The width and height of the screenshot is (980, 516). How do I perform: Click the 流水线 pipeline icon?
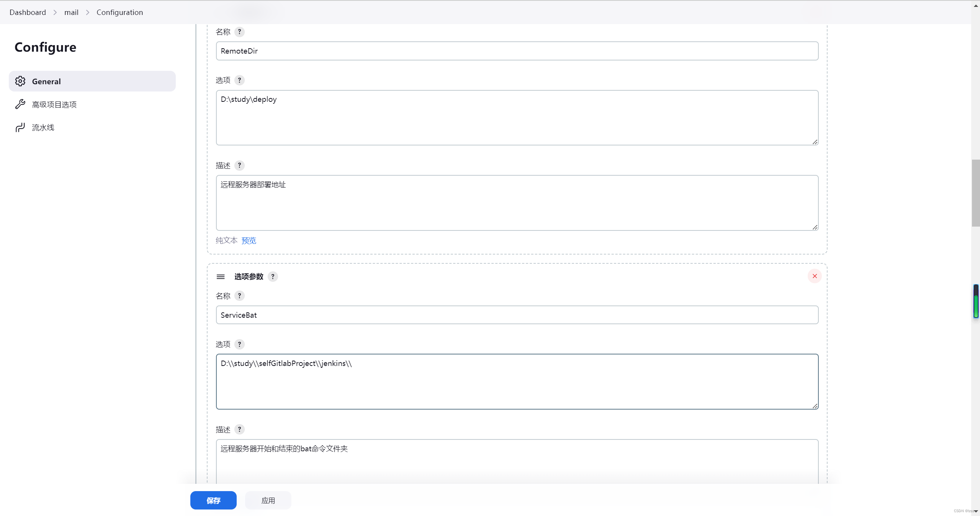point(20,127)
